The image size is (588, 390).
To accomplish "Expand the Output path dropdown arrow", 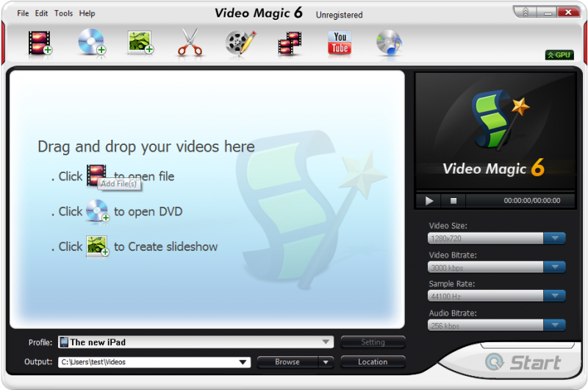I will (243, 362).
